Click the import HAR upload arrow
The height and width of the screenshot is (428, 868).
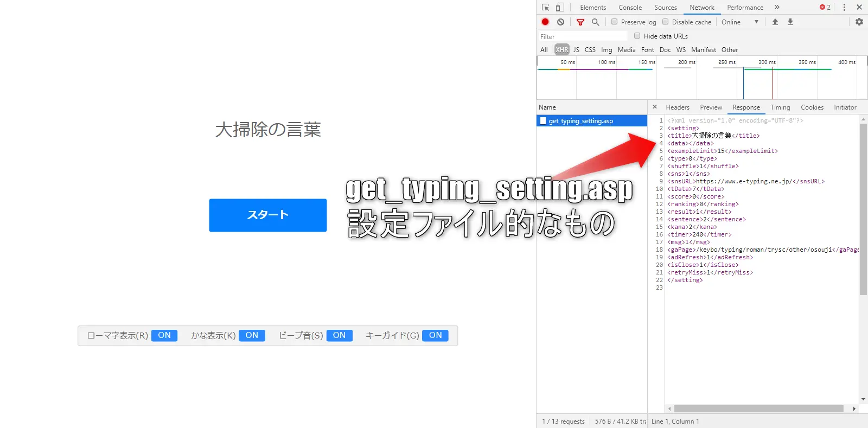pyautogui.click(x=775, y=22)
